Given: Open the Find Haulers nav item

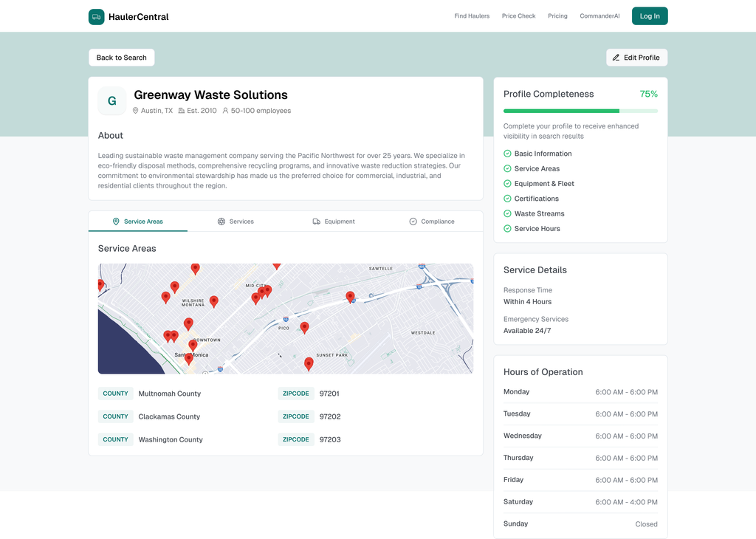Looking at the screenshot, I should [472, 16].
